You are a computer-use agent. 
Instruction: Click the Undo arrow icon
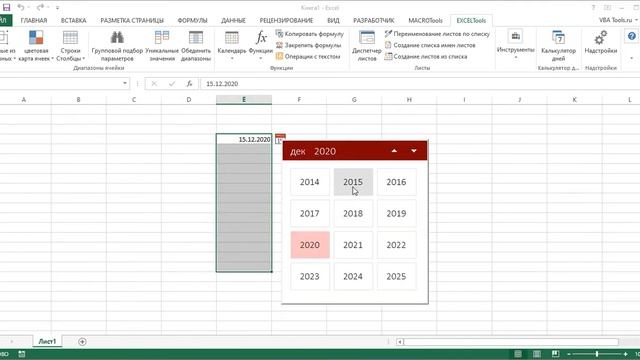(20, 7)
